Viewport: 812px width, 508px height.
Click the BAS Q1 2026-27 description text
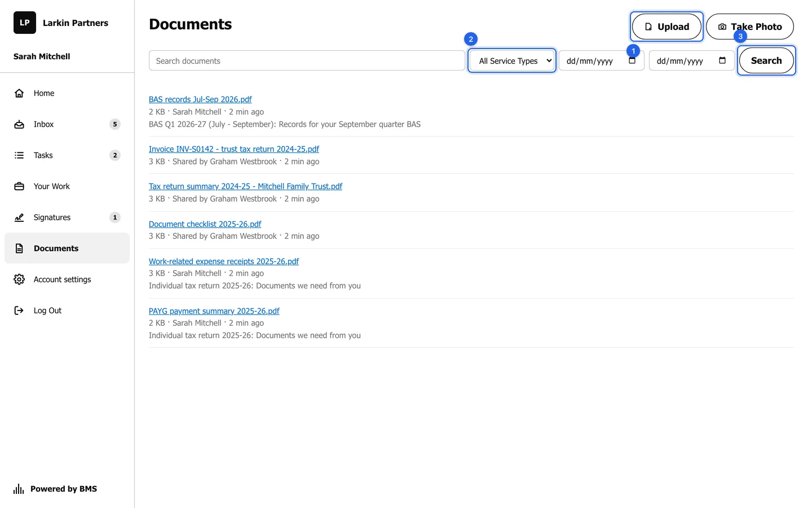[285, 124]
